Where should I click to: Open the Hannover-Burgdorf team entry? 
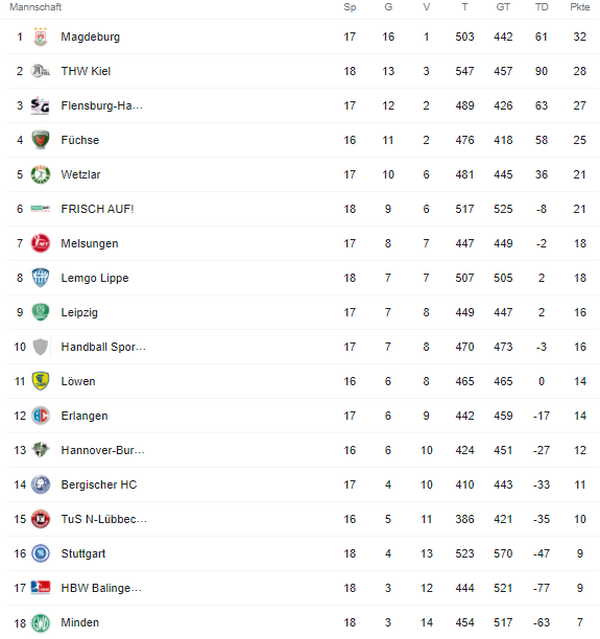pos(103,450)
